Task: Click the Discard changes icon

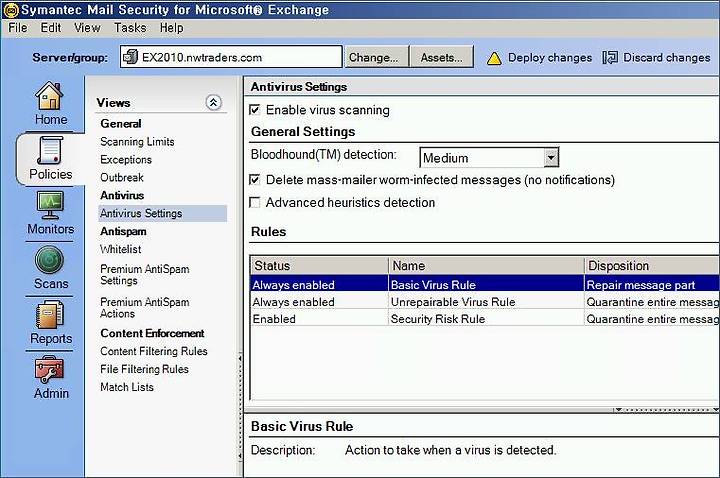Action: 610,57
